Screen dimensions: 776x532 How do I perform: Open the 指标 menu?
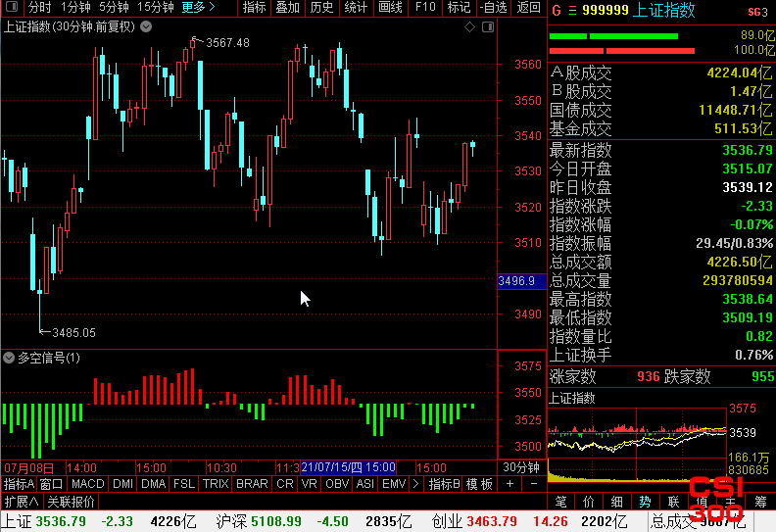coord(255,7)
